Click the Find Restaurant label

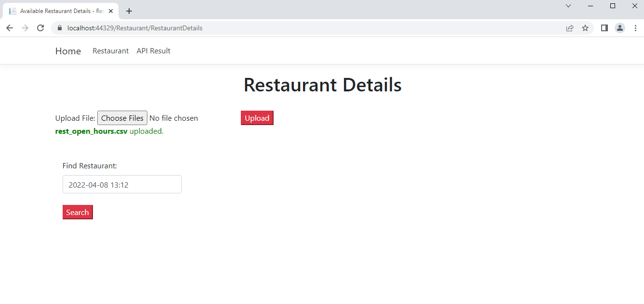tap(90, 166)
